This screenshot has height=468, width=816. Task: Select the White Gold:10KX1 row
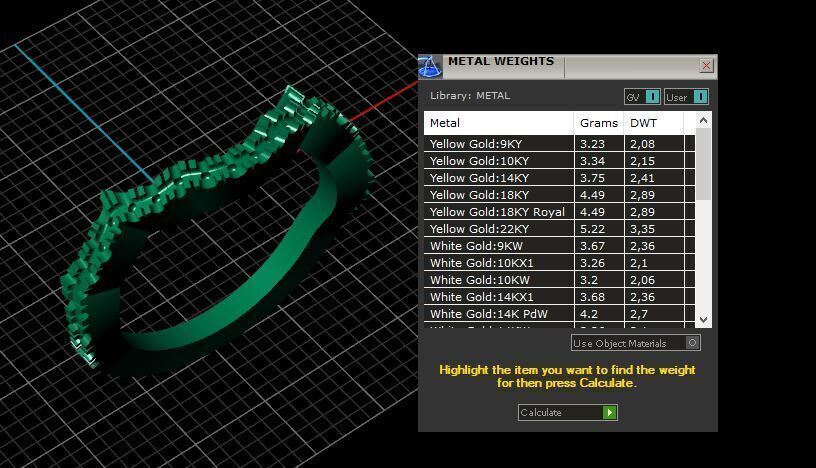pos(559,263)
